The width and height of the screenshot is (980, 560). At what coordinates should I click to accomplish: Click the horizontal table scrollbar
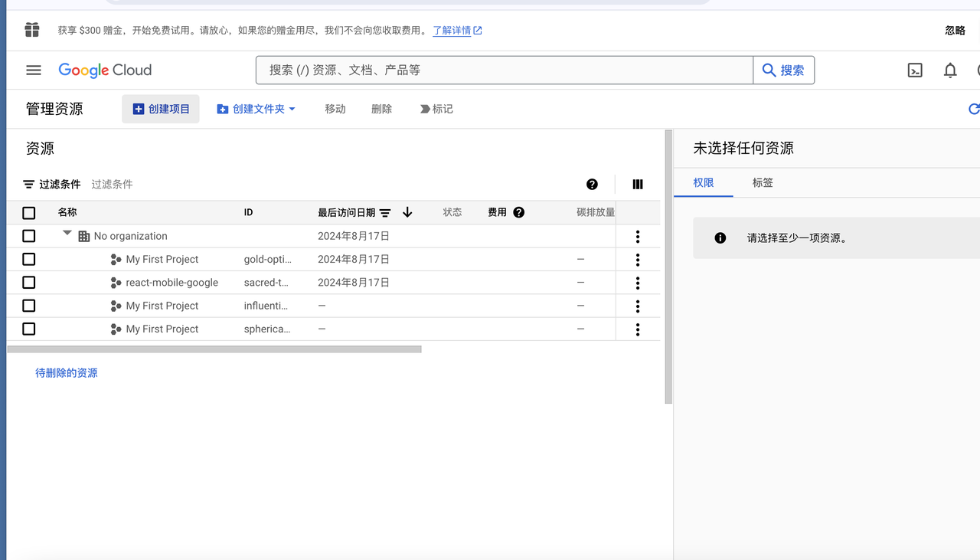[x=214, y=349]
